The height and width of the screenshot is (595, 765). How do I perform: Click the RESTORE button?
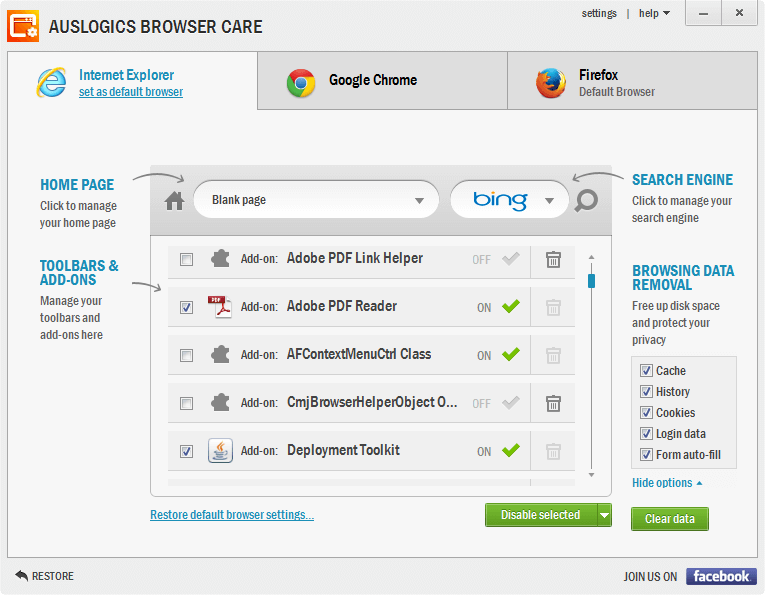(x=44, y=576)
